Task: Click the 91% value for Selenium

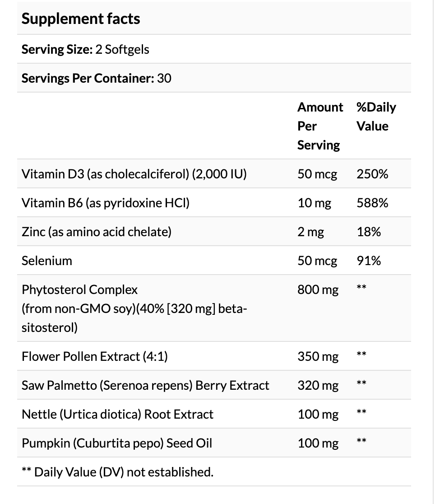Action: point(369,261)
